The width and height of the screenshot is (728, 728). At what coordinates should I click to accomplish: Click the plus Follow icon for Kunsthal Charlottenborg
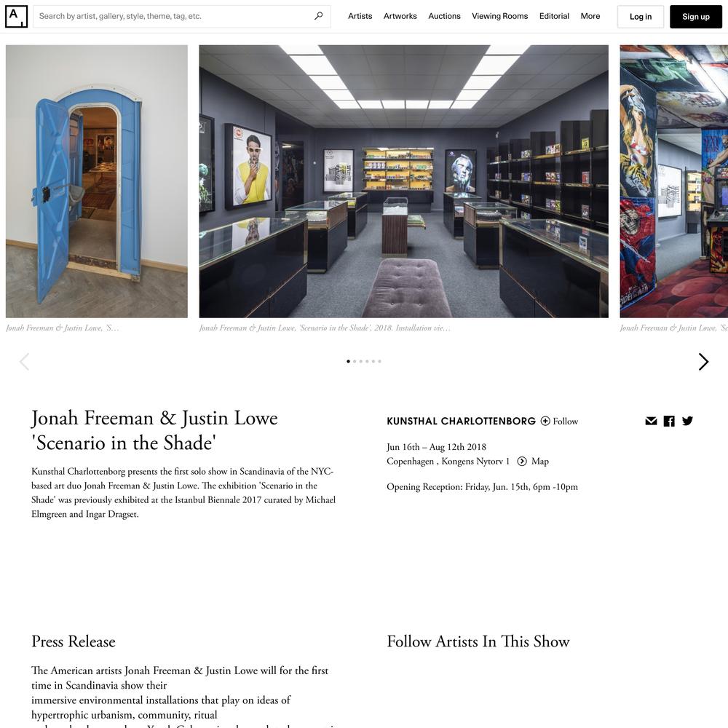[x=545, y=421]
